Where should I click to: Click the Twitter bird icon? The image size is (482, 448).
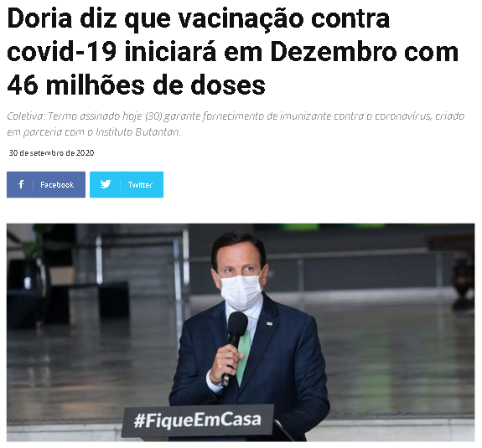click(106, 184)
